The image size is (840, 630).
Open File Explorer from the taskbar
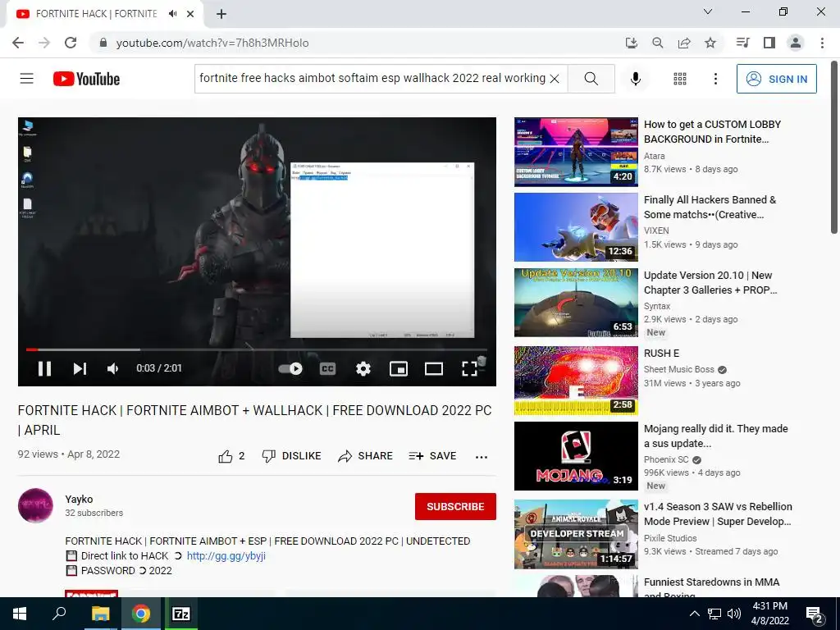[100, 614]
